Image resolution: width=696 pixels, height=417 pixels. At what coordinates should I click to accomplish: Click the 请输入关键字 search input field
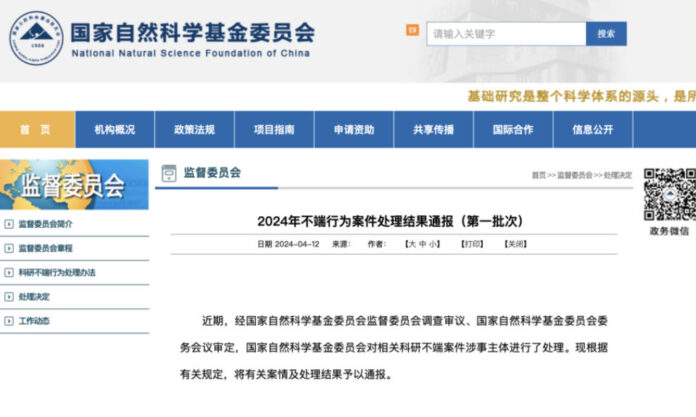pos(506,34)
